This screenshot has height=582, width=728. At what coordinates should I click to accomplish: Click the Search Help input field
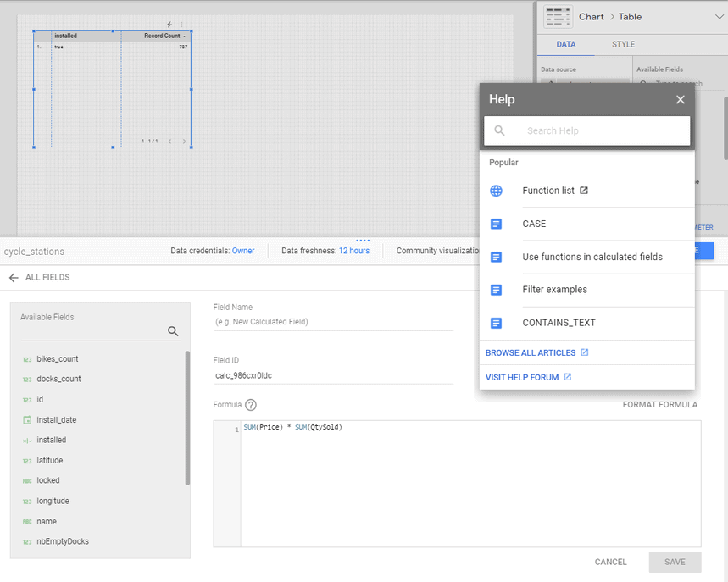click(602, 130)
